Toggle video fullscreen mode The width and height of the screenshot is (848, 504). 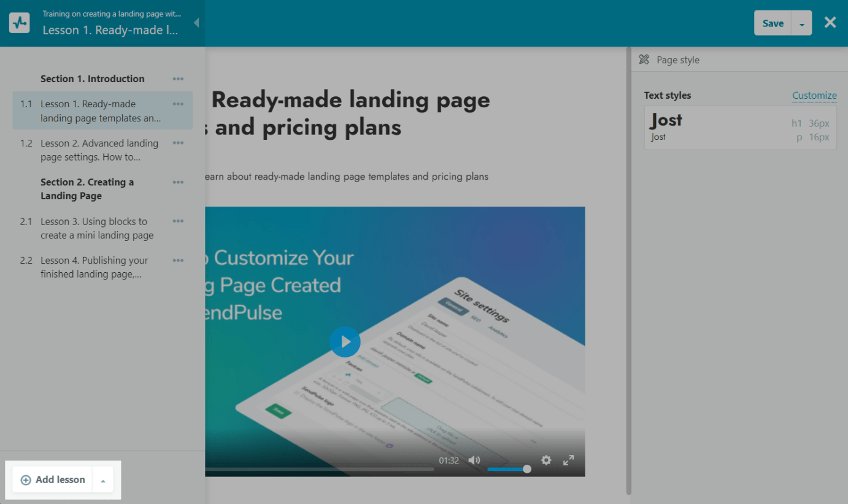(x=569, y=460)
